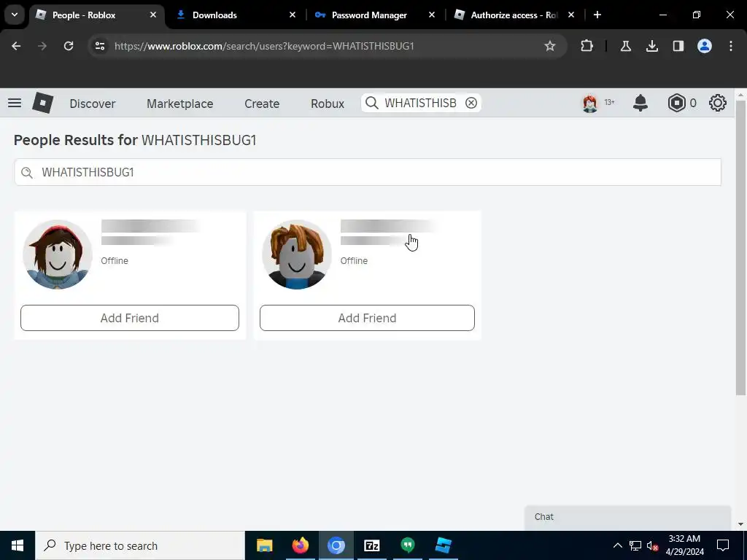Open Roblox Studio from the taskbar
The width and height of the screenshot is (747, 560).
pyautogui.click(x=443, y=545)
